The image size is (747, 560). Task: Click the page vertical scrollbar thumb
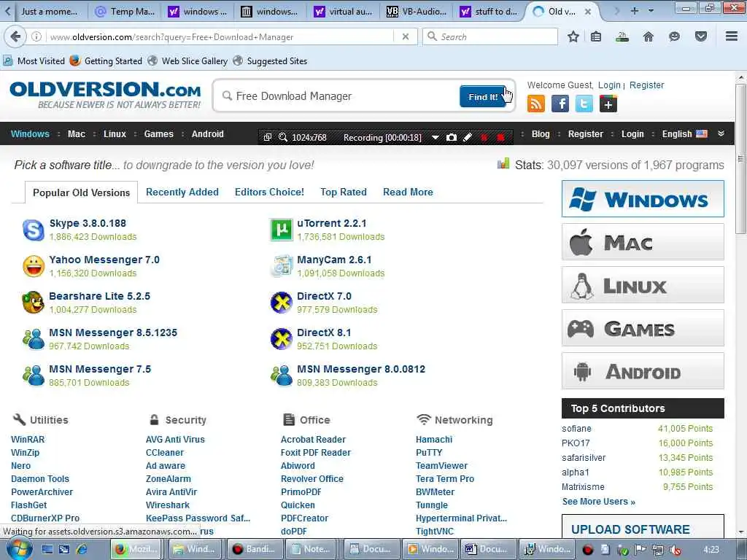[x=740, y=158]
